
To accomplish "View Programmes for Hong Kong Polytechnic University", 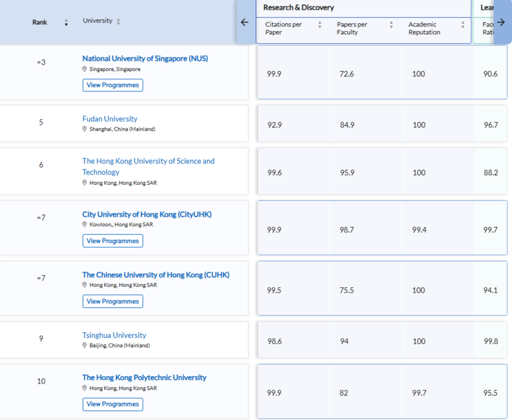I will pos(112,404).
